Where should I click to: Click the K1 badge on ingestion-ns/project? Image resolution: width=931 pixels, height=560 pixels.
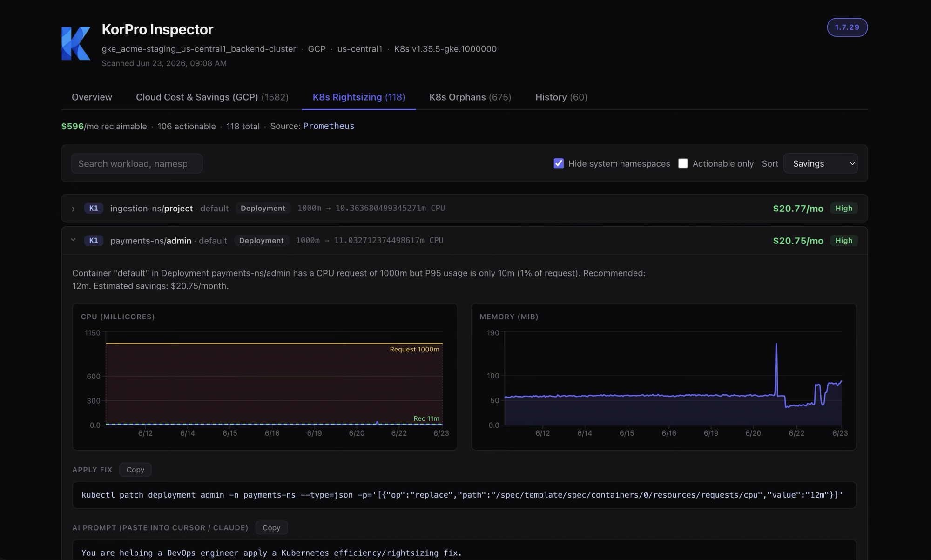pos(94,208)
